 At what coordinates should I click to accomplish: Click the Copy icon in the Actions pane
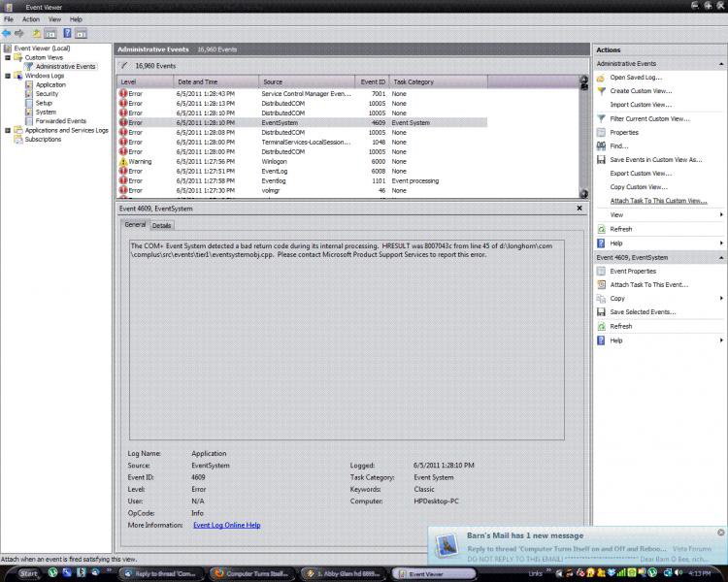tap(601, 299)
